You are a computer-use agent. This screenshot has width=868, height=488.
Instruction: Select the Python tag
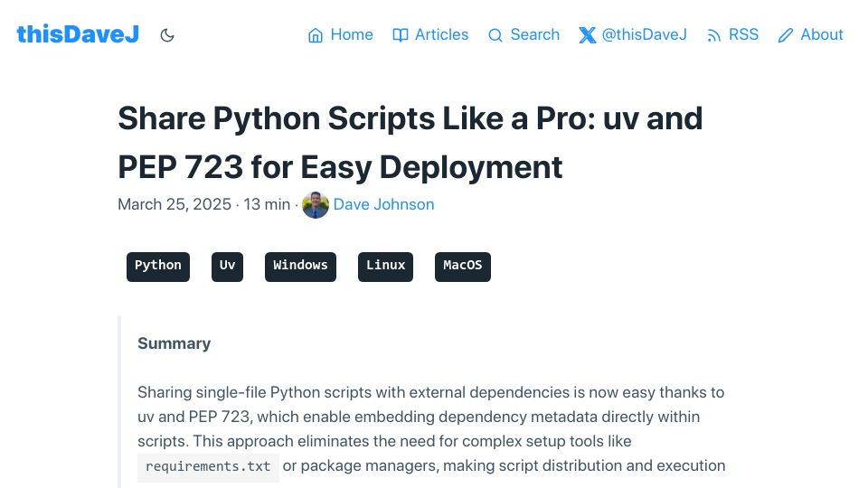158,267
